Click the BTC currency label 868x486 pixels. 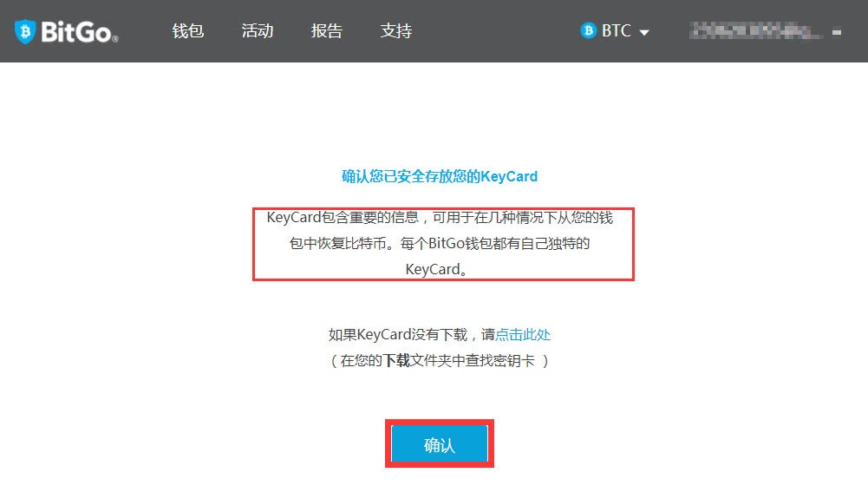click(617, 31)
